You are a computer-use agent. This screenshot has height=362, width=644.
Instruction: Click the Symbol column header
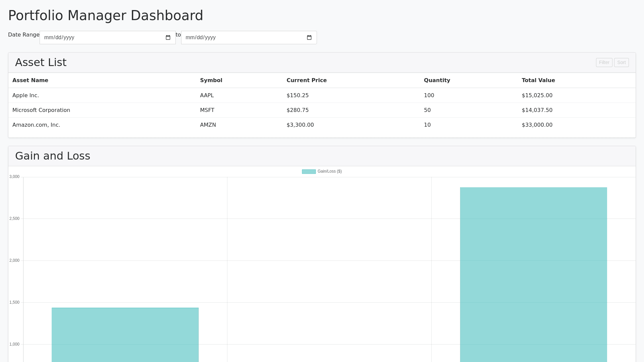coord(211,80)
